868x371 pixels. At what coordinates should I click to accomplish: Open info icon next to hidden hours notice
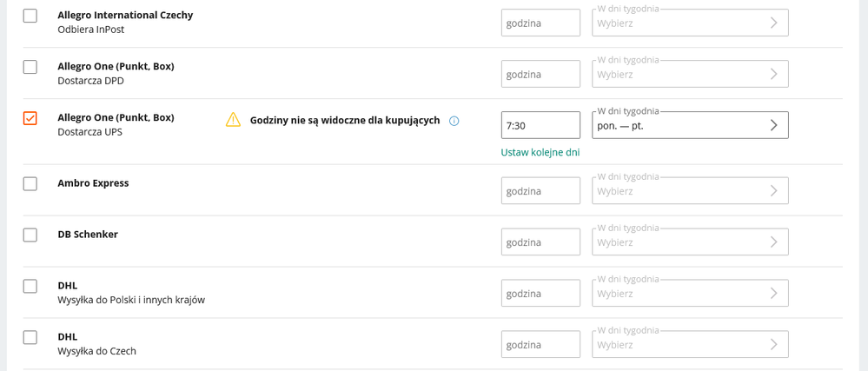point(454,121)
